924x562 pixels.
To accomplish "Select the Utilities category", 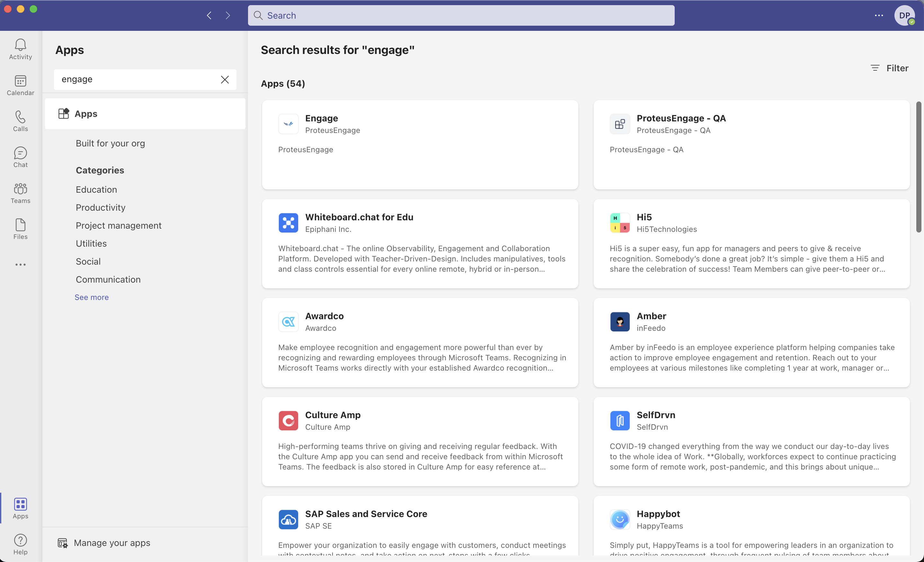I will pyautogui.click(x=91, y=243).
